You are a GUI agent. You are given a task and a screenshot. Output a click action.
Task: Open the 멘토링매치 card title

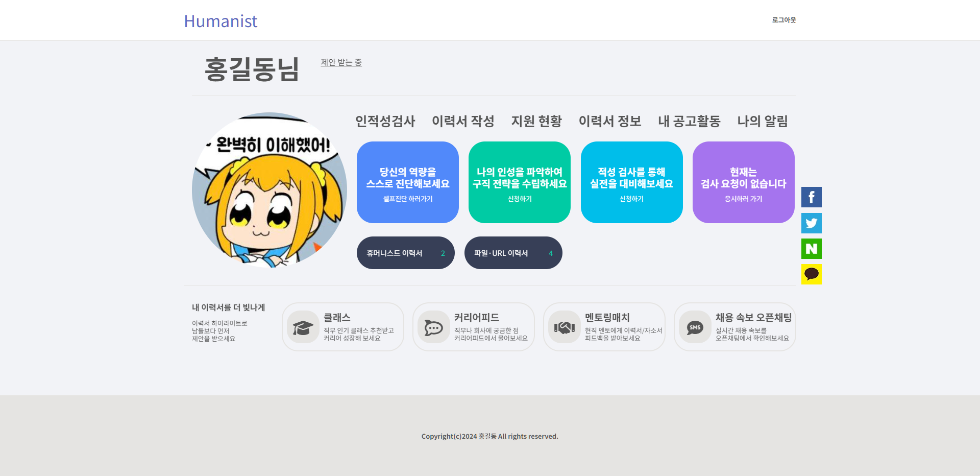click(x=607, y=317)
